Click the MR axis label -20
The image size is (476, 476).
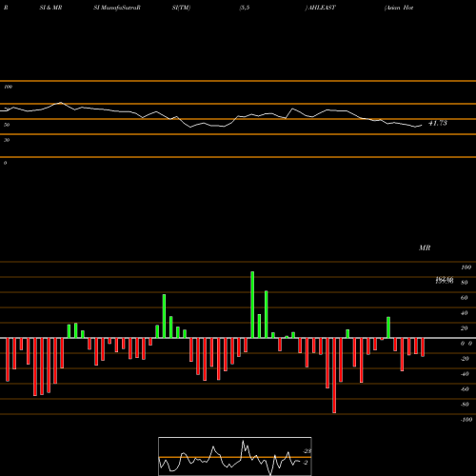coord(465,359)
